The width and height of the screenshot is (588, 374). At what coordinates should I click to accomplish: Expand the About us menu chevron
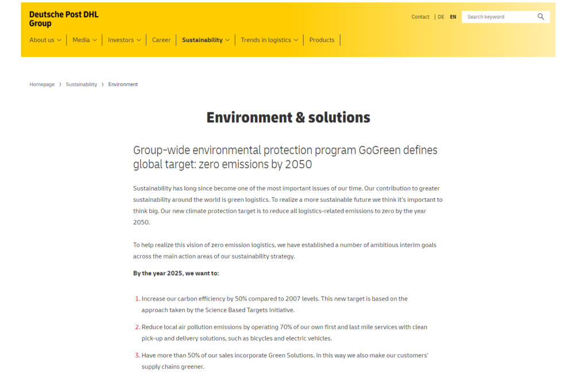tap(59, 40)
